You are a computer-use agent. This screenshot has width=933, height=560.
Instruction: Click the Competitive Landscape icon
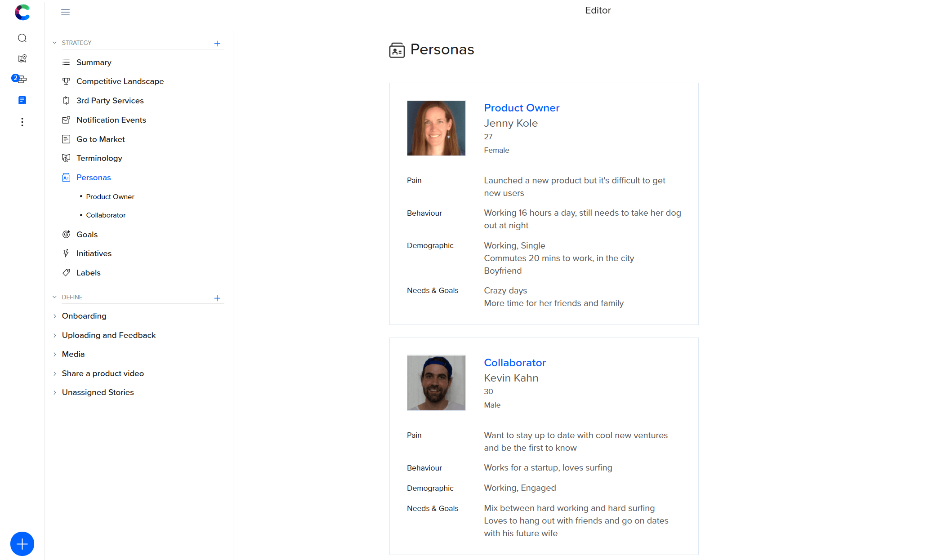[66, 82]
